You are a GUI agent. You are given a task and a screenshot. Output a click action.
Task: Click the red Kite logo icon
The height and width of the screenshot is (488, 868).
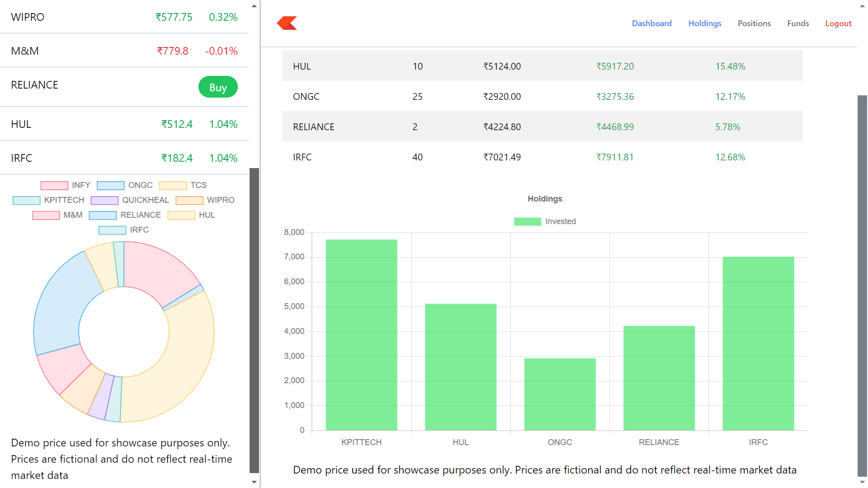(287, 23)
